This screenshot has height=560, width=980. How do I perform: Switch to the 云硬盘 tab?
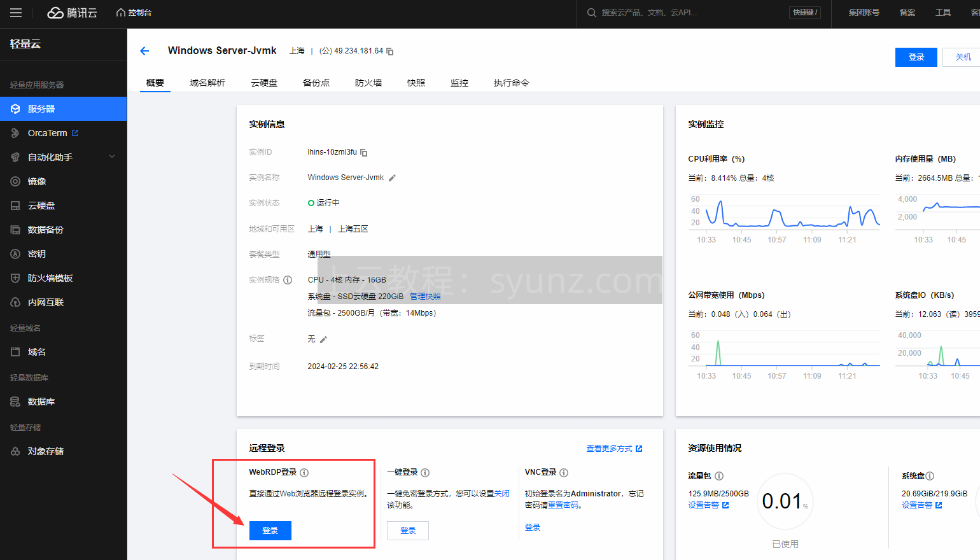(x=264, y=83)
